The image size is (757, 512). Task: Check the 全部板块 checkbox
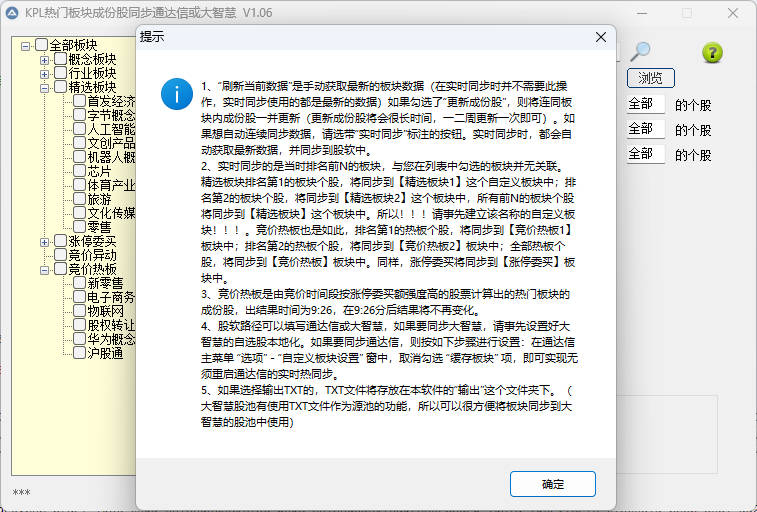coord(41,45)
